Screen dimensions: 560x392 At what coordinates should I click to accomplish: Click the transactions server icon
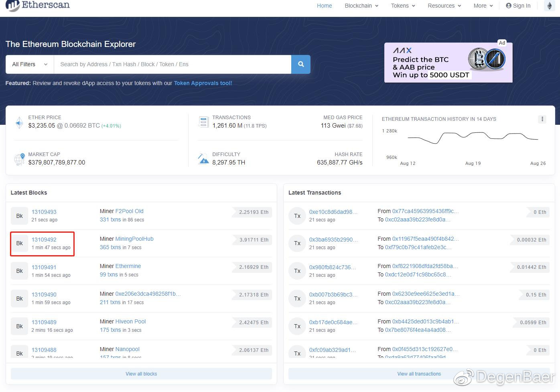pos(203,122)
